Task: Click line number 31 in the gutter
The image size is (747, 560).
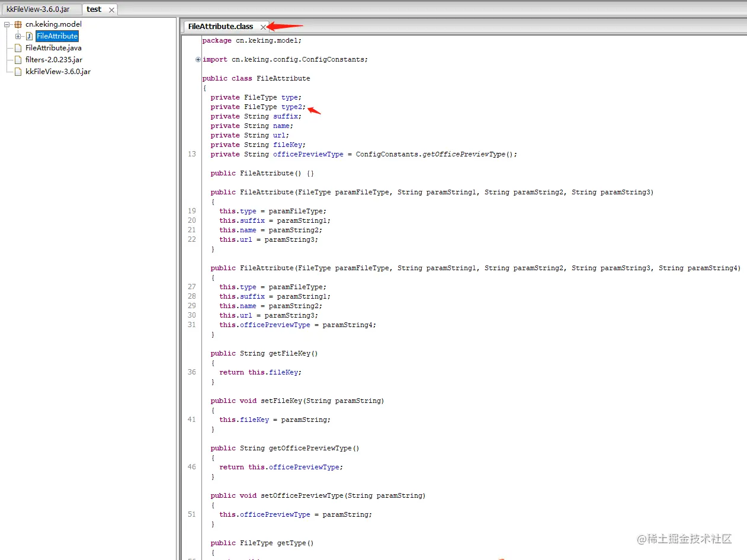Action: [x=191, y=325]
